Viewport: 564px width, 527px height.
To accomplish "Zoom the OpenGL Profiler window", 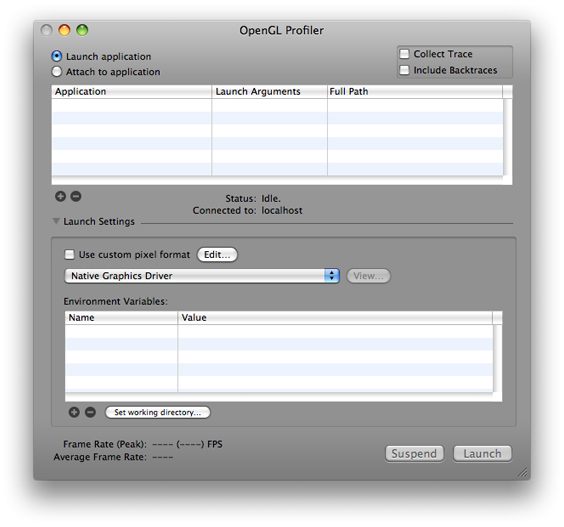I will click(x=82, y=30).
